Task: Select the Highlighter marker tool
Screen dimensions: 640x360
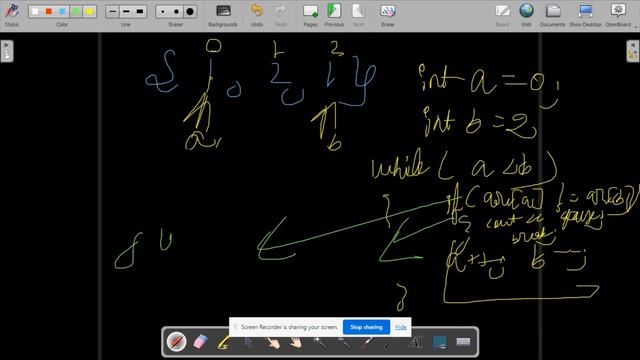Action: point(224,342)
